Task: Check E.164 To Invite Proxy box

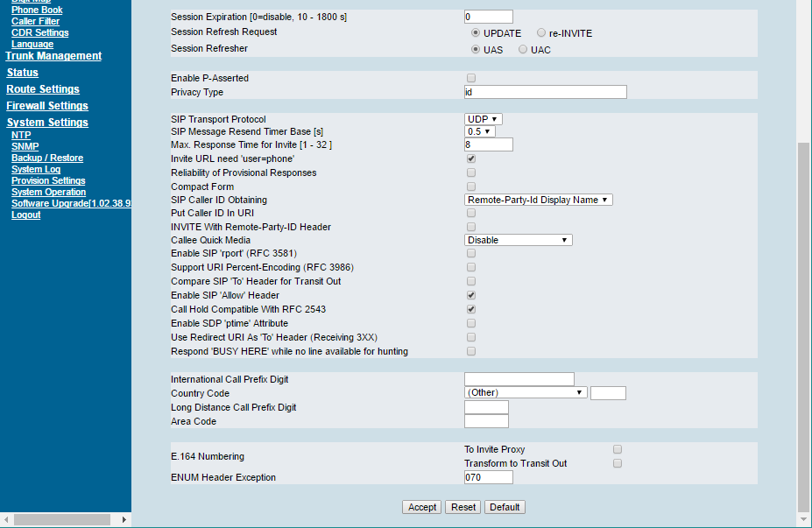Action: click(618, 449)
